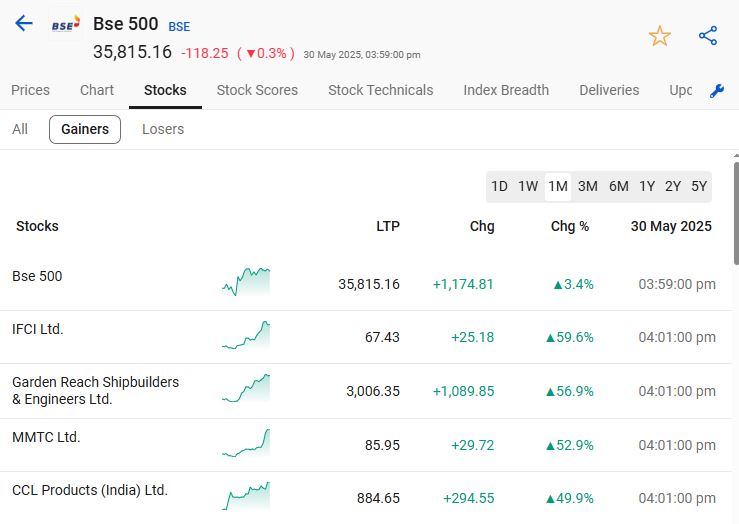This screenshot has width=739, height=524.
Task: Open the Stock Technicals tab
Action: click(x=380, y=90)
